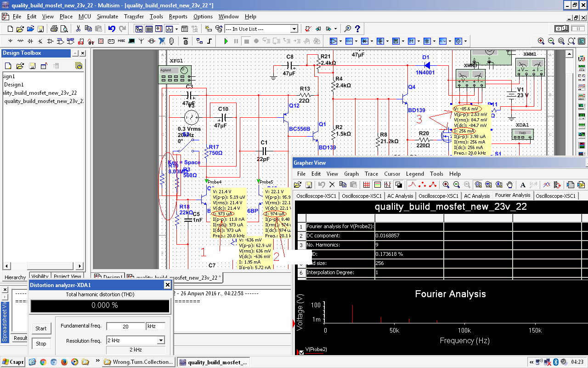Toggle black/white background in Grapher
588x368 pixels.
[x=398, y=184]
